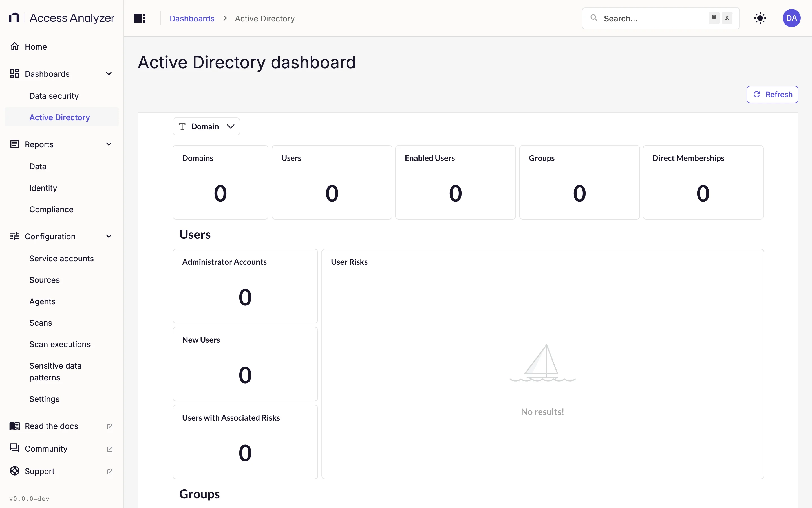
Task: Click the Active Directory dashboard heading
Action: [x=247, y=62]
